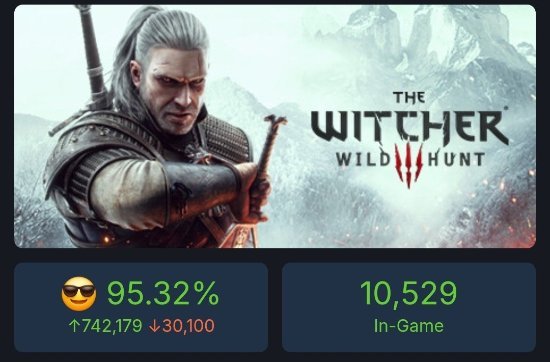Select the 30,100 negative reviews count
Viewport: 550px width, 362px height.
(x=188, y=326)
